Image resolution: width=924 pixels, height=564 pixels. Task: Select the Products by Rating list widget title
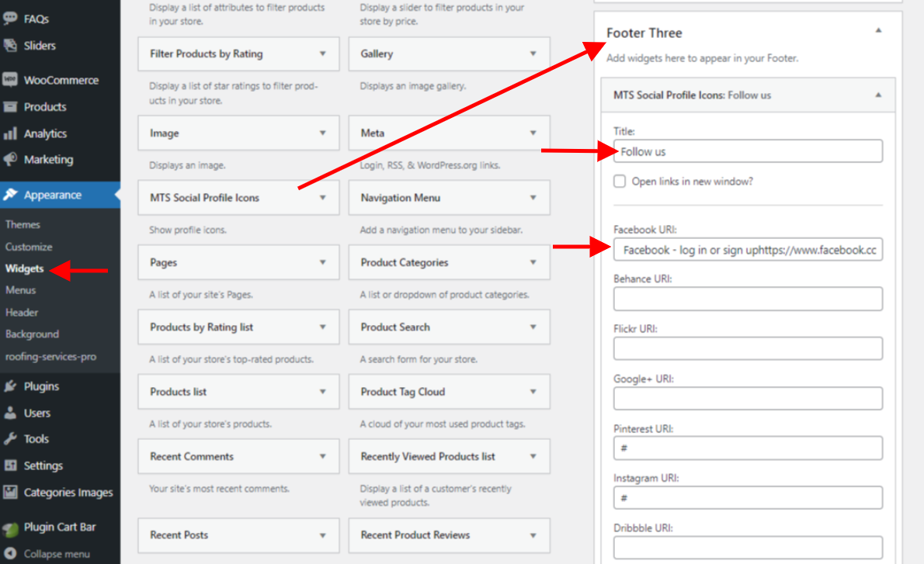pyautogui.click(x=202, y=327)
